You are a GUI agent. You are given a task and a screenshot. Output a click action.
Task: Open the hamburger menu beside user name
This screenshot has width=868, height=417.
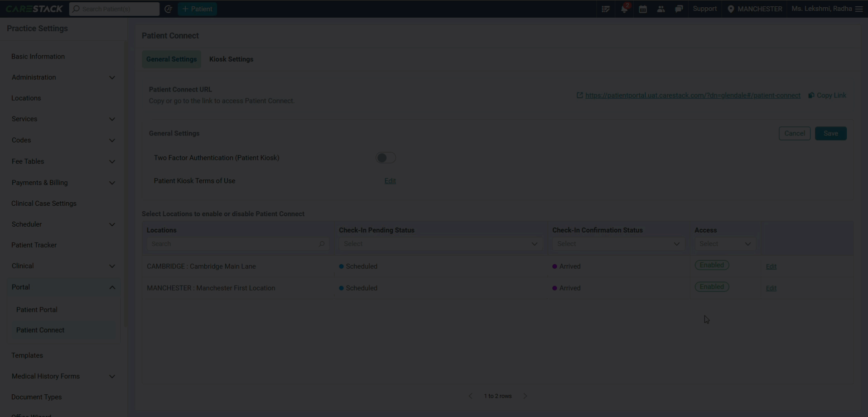pos(859,9)
